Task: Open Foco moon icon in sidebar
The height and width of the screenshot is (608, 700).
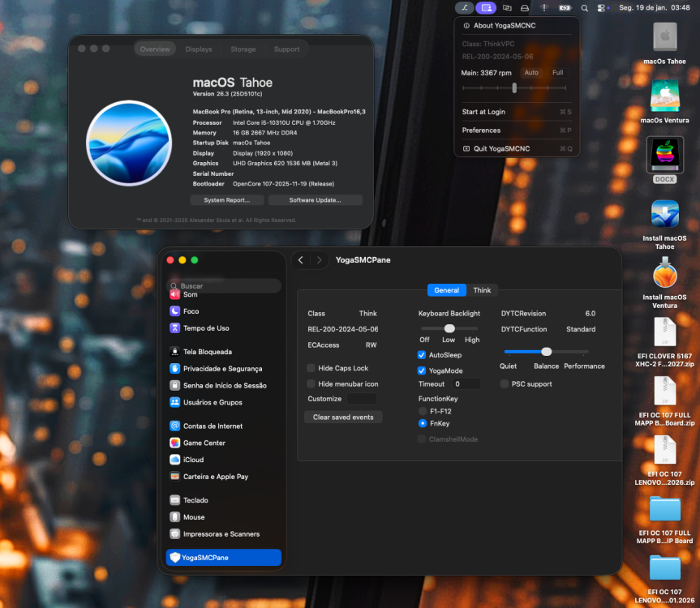Action: [175, 311]
